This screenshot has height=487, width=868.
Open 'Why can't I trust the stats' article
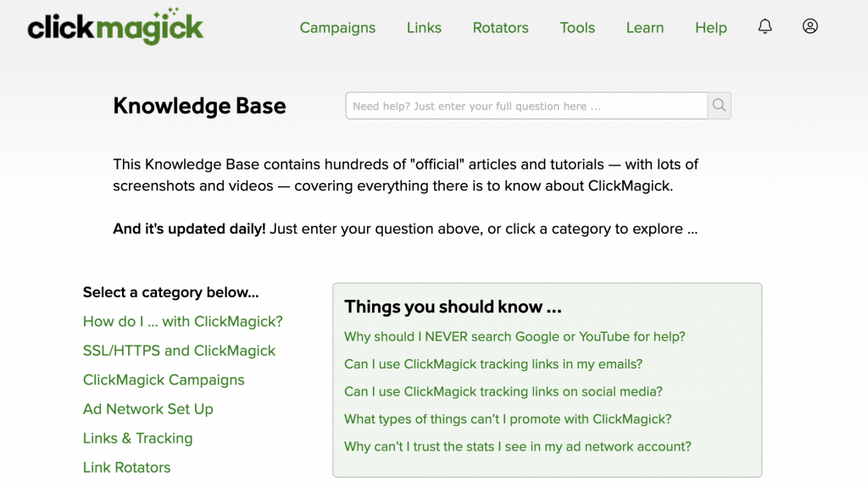pyautogui.click(x=518, y=446)
